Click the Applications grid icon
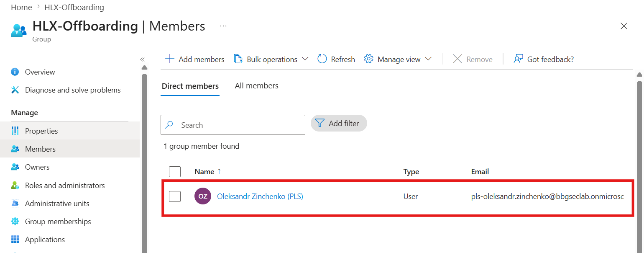Screen dimensions: 644x253 tap(15, 239)
